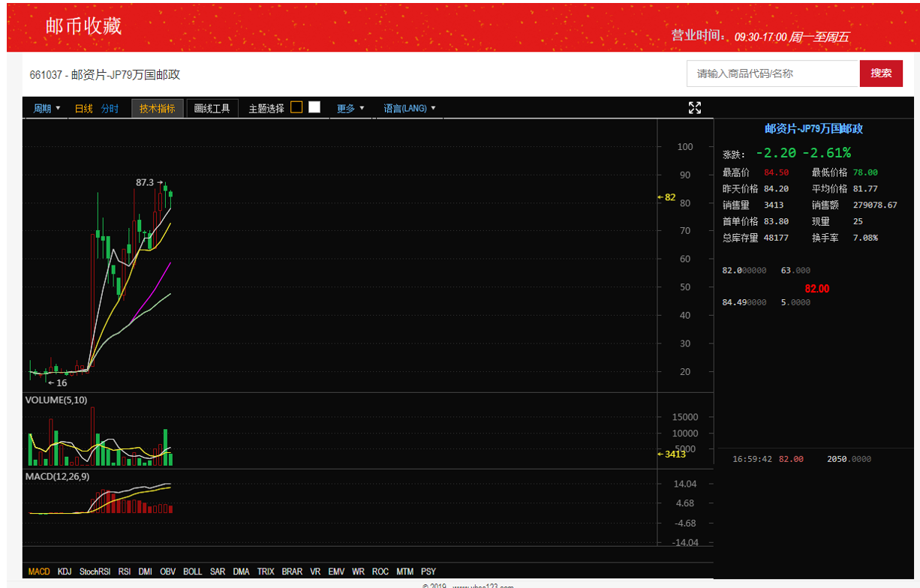Click 最高价 value 84.50

(x=776, y=172)
